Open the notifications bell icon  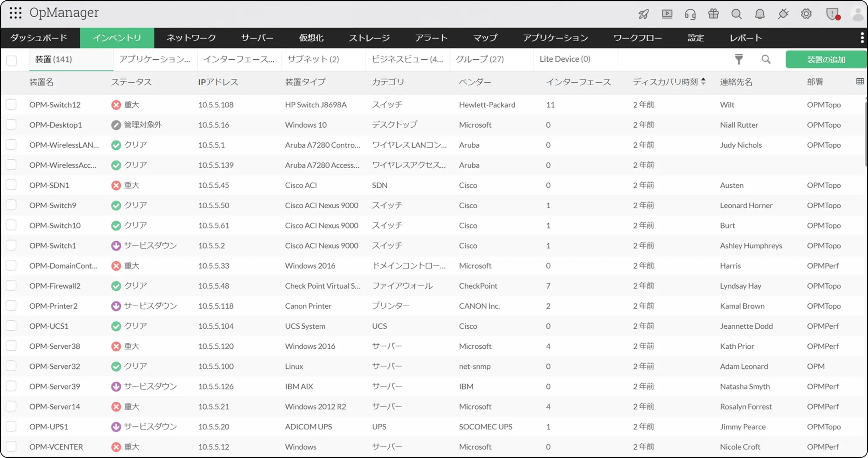760,14
